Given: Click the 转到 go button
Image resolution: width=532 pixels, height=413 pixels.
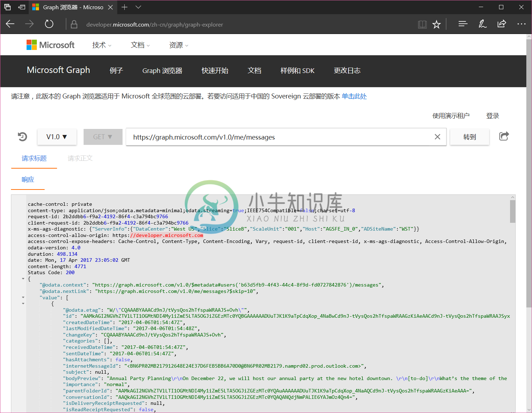Looking at the screenshot, I should tap(470, 137).
